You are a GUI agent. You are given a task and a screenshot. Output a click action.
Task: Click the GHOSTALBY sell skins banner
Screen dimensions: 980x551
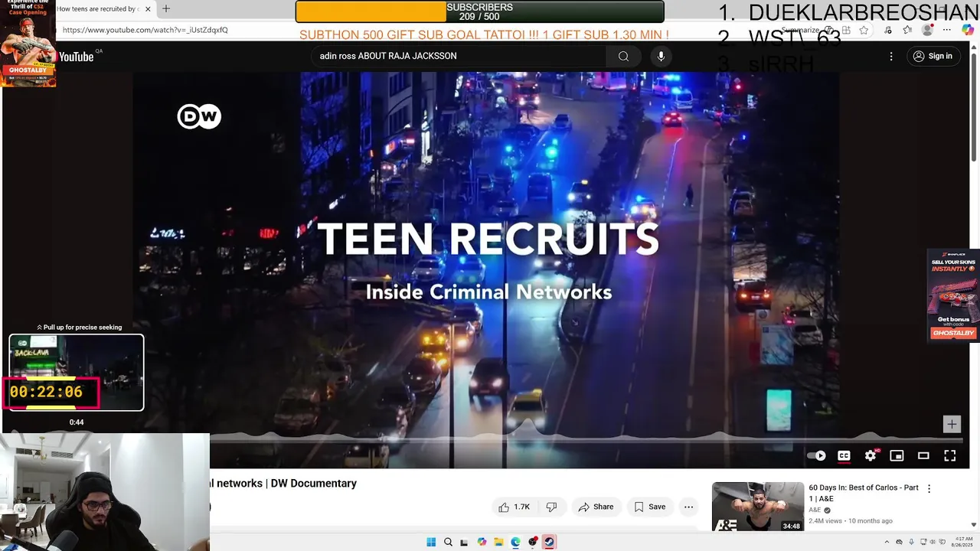(x=953, y=297)
